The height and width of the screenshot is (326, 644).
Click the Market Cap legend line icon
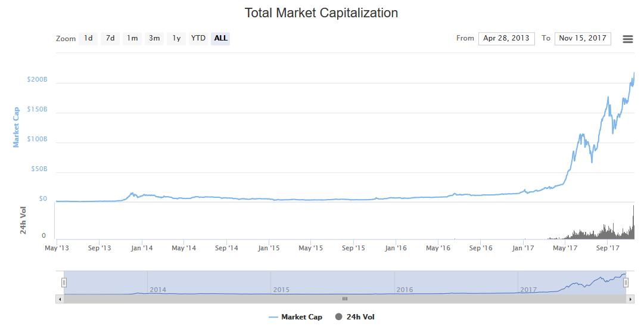click(x=273, y=317)
